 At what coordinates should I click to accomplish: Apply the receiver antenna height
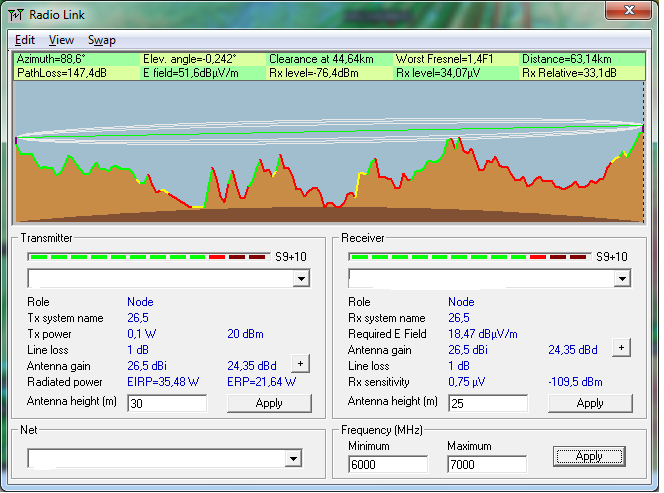point(590,403)
